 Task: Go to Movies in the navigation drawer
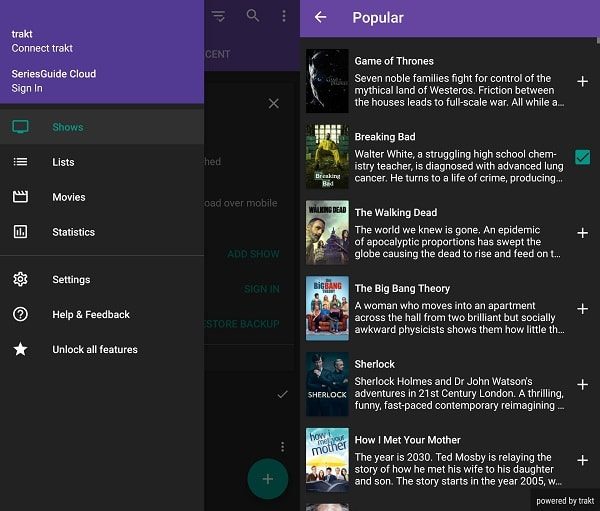(x=102, y=197)
